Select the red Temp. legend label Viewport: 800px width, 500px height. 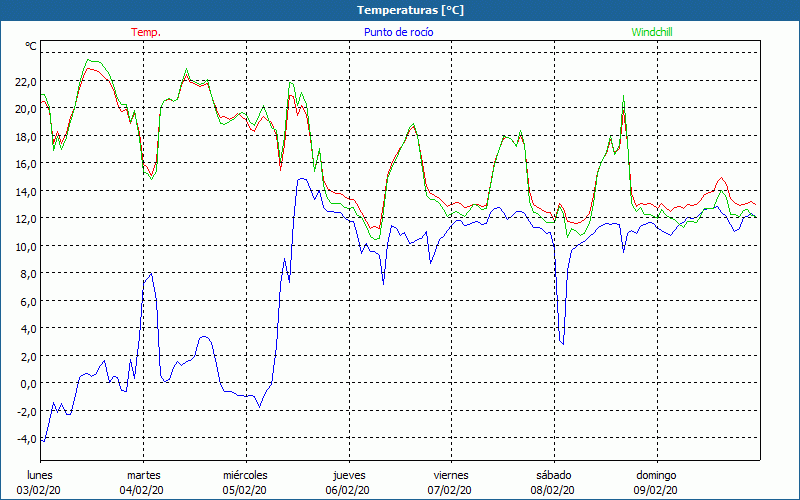click(146, 32)
